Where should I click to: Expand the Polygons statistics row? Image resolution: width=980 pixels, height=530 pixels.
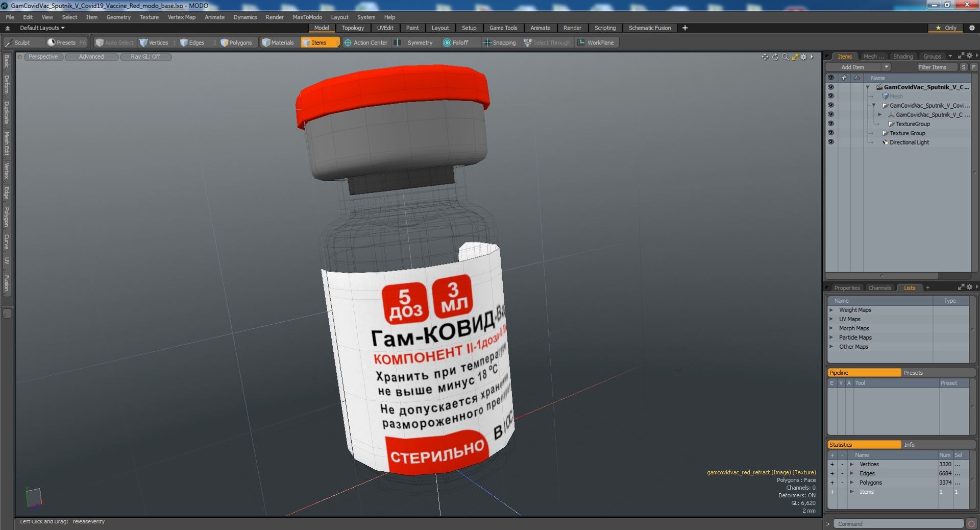pyautogui.click(x=851, y=483)
